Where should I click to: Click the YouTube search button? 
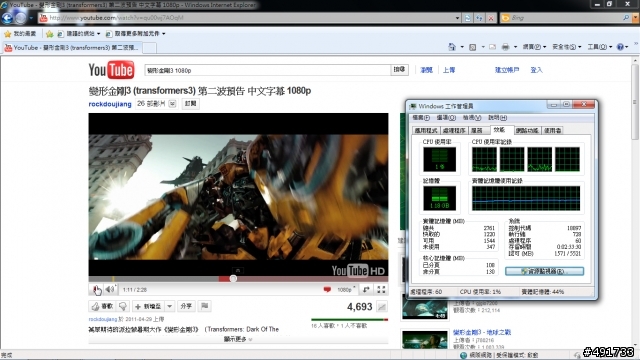[399, 70]
